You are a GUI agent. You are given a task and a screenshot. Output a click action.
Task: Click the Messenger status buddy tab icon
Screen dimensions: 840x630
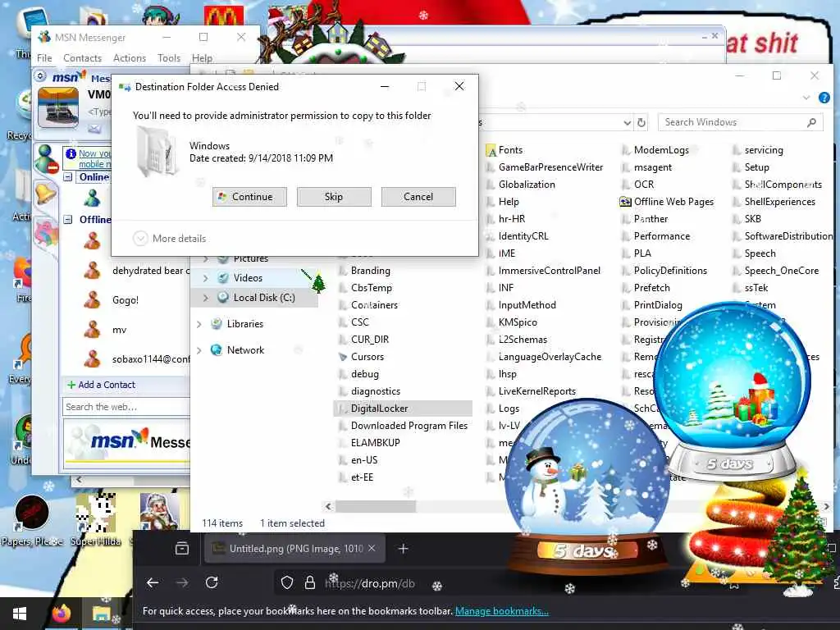[x=46, y=159]
